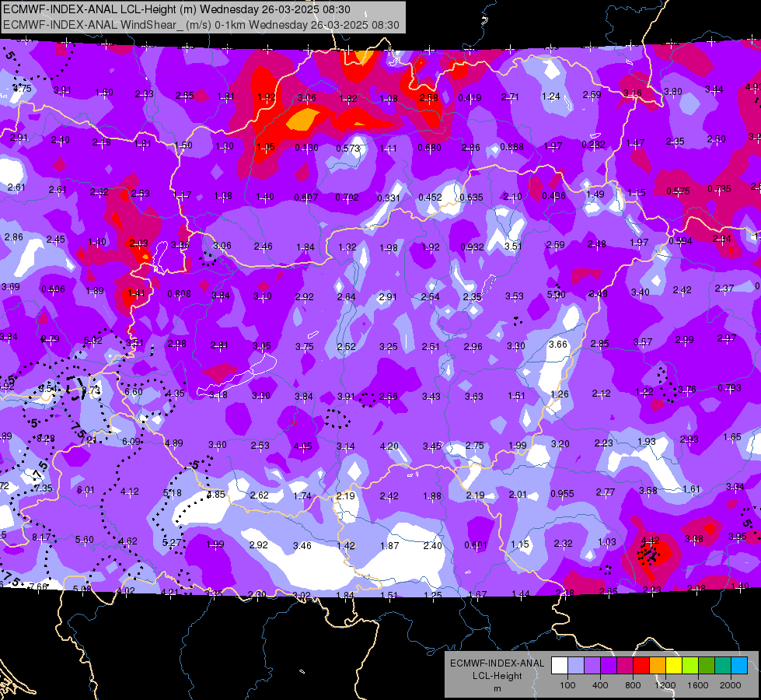Click the legend tick label 1600

tap(698, 685)
